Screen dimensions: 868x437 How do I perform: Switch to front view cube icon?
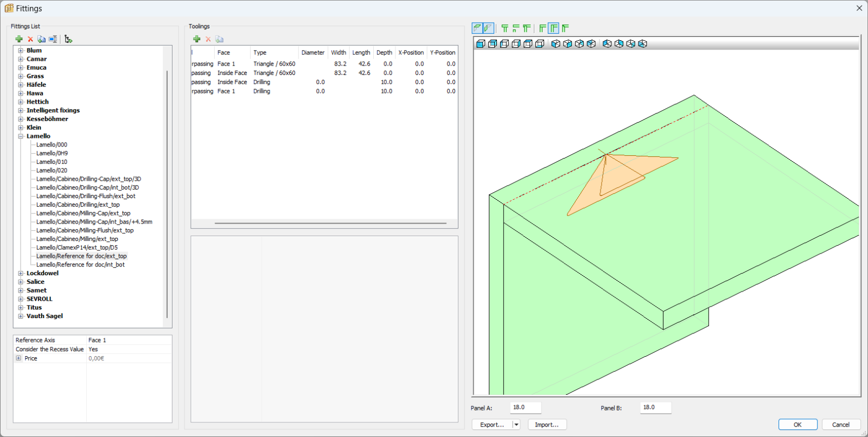481,44
